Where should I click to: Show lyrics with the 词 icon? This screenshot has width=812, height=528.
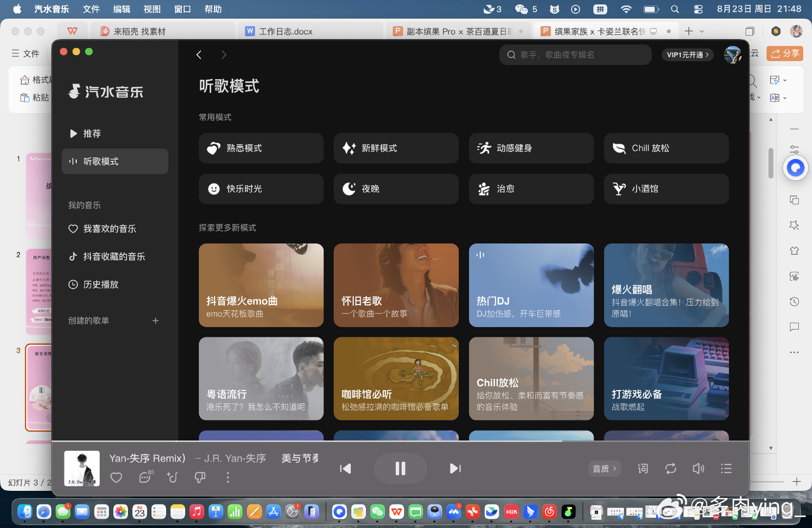click(x=642, y=468)
